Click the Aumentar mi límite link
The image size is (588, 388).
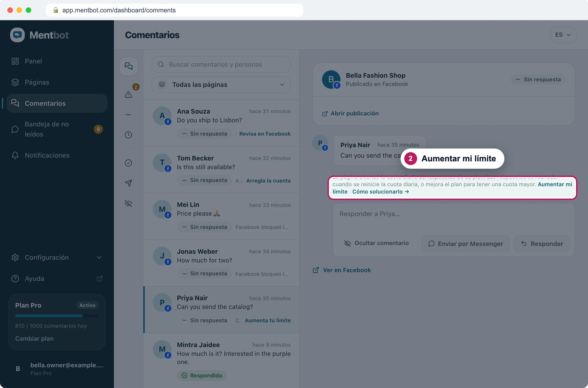[555, 184]
